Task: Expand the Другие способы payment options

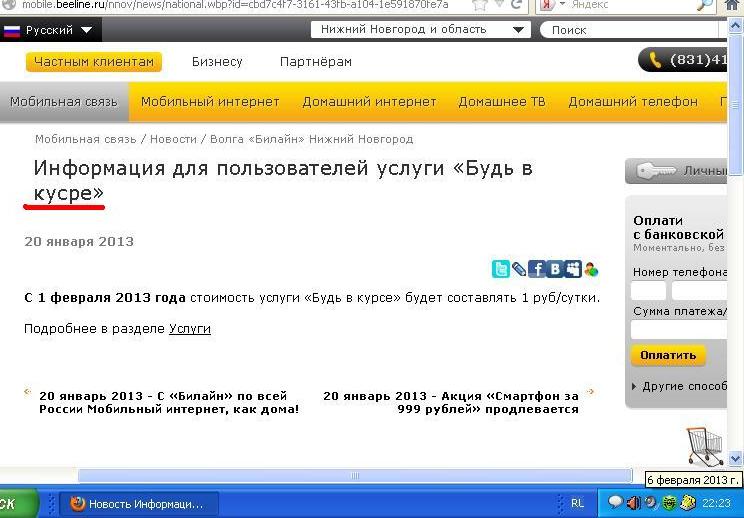Action: coord(680,386)
